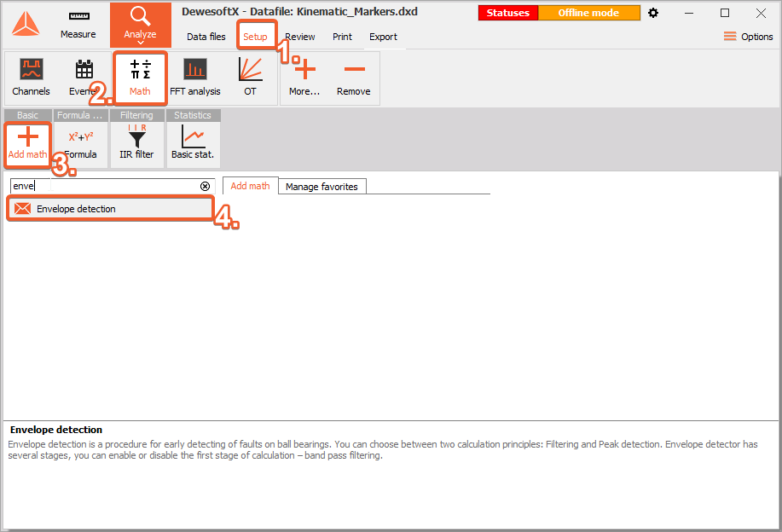The height and width of the screenshot is (532, 782).
Task: Click the Add math plus button
Action: (28, 143)
